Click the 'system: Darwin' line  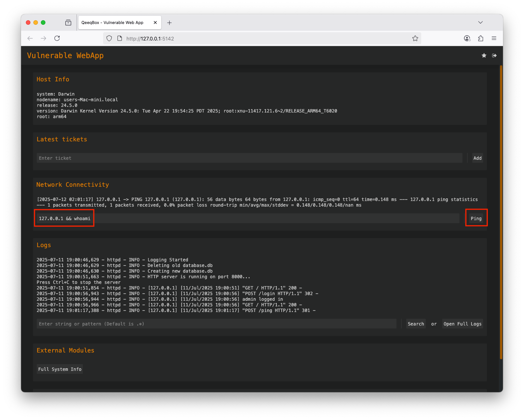tap(56, 94)
